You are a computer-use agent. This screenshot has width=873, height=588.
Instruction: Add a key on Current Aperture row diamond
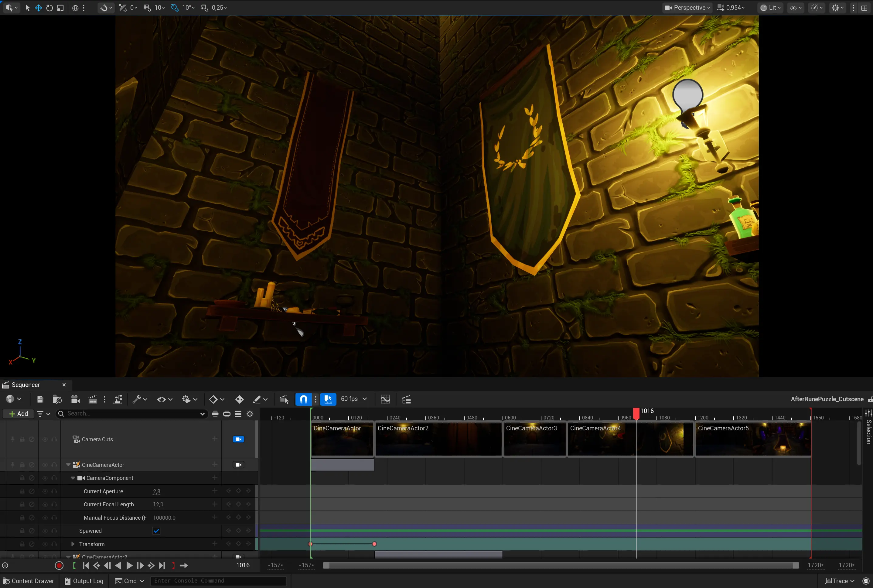click(238, 491)
